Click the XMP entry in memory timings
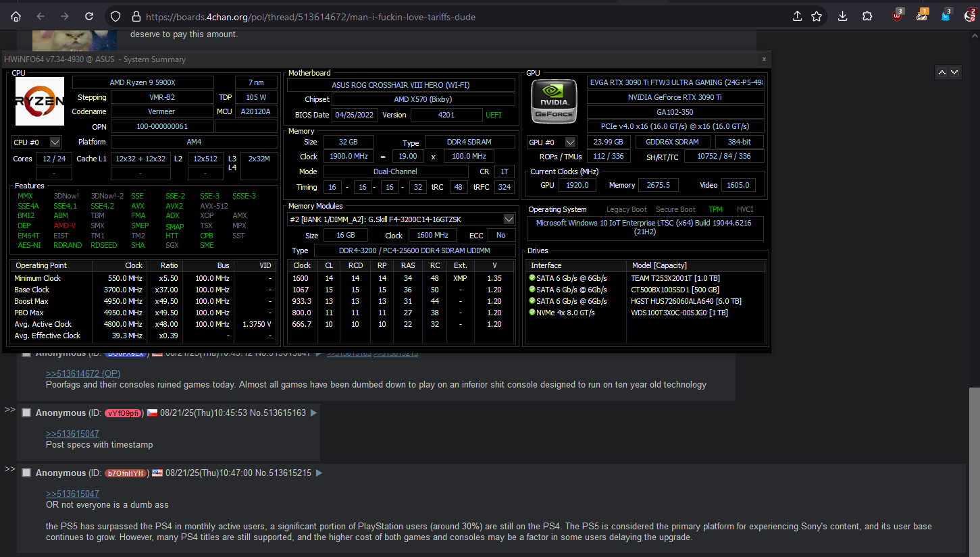The image size is (980, 557). (460, 278)
